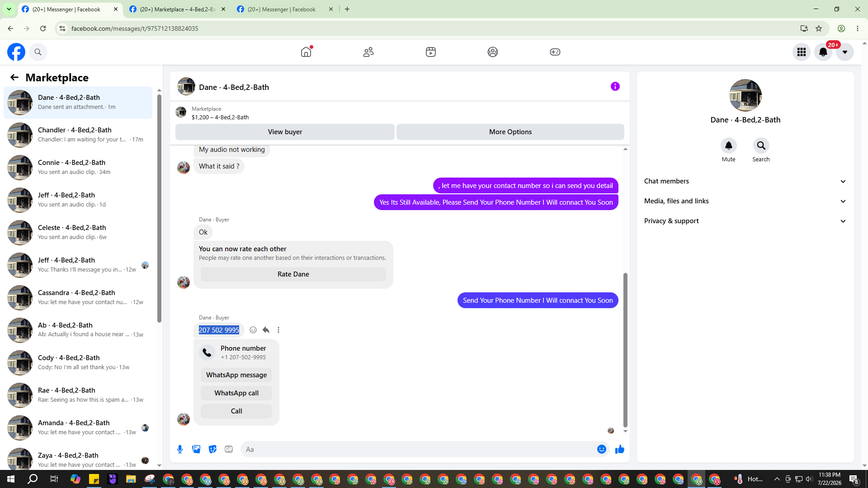
Task: Open the Windows Start menu
Action: [11, 479]
